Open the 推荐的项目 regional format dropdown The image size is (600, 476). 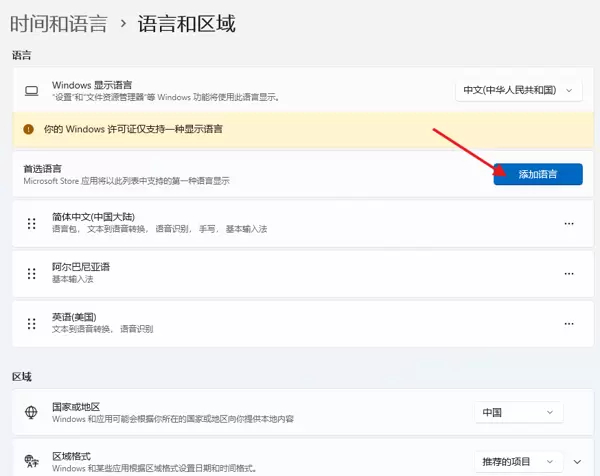(518, 461)
